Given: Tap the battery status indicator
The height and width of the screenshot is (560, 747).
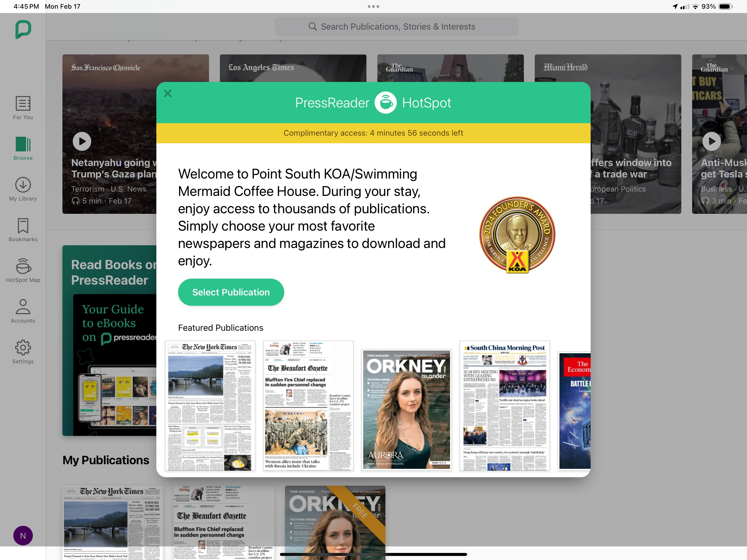Looking at the screenshot, I should 726,7.
